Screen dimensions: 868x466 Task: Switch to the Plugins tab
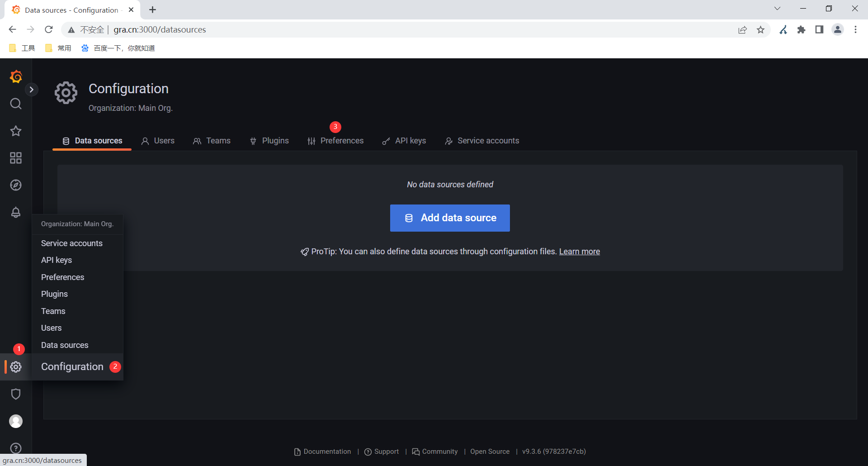(x=269, y=141)
